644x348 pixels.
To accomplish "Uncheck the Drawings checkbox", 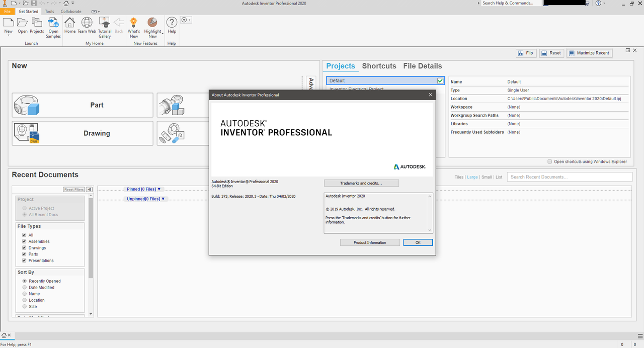I will [x=24, y=248].
